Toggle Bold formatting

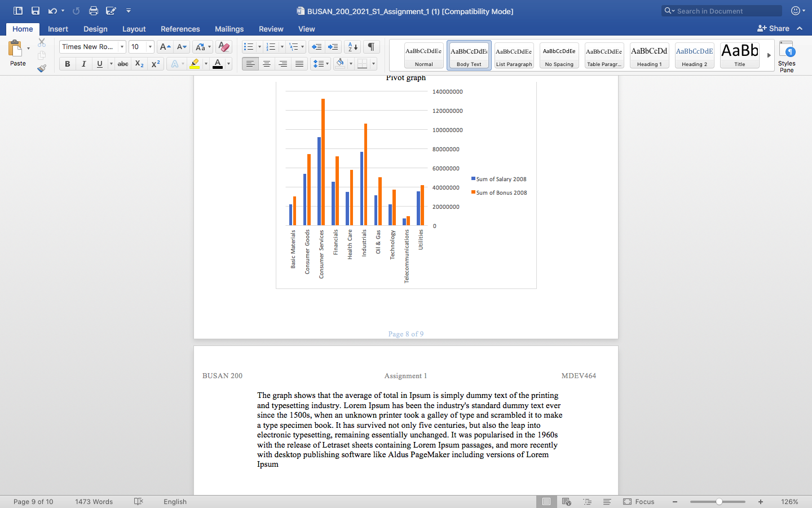pyautogui.click(x=68, y=64)
